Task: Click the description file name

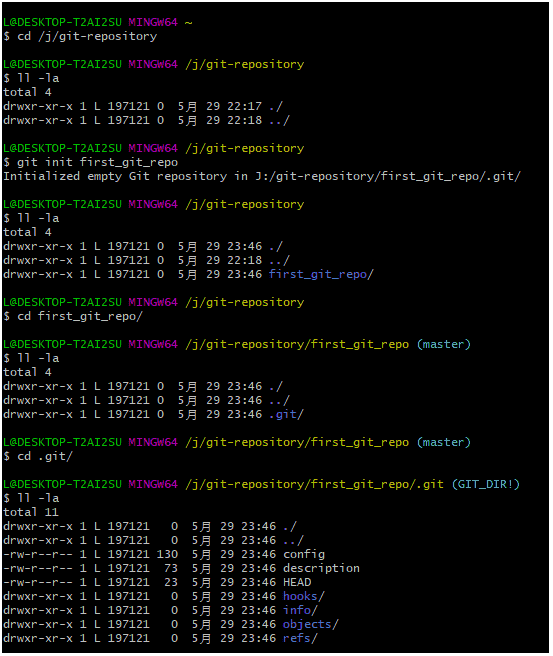Action: pos(321,568)
